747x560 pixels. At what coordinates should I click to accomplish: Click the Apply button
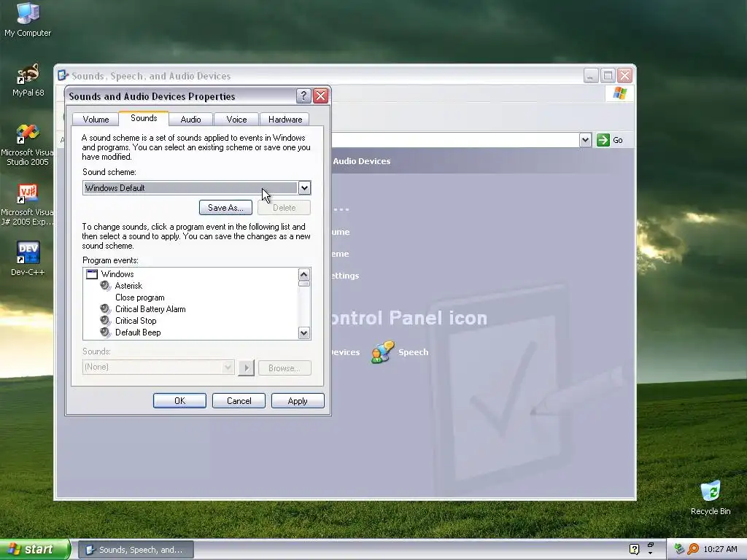point(298,401)
